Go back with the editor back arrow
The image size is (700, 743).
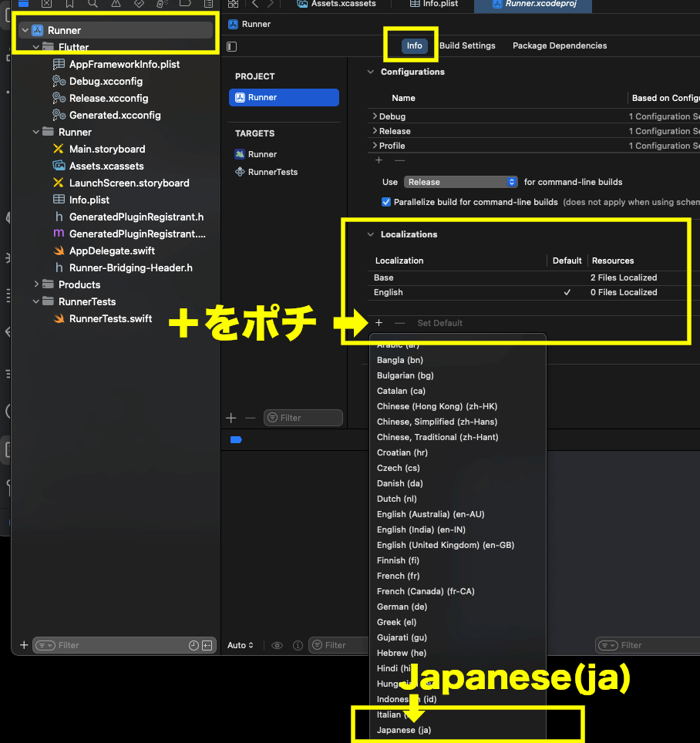pos(255,4)
